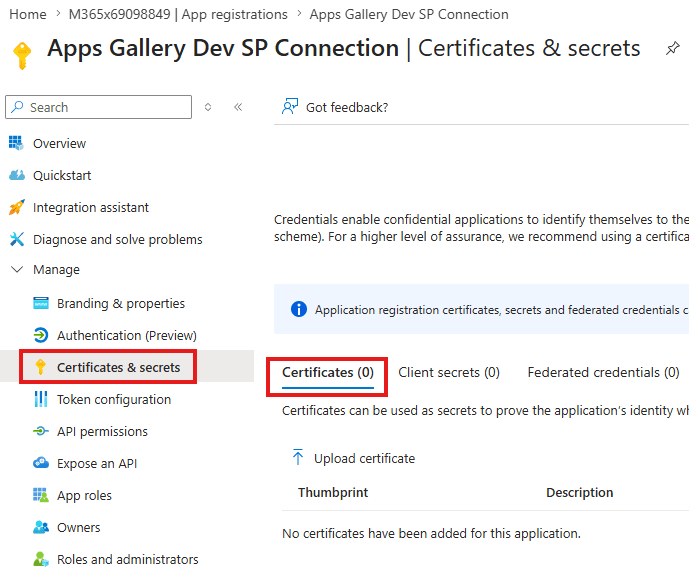Screen dimensions: 689x573
Task: Click the blue info icon in the banner
Action: 299,309
